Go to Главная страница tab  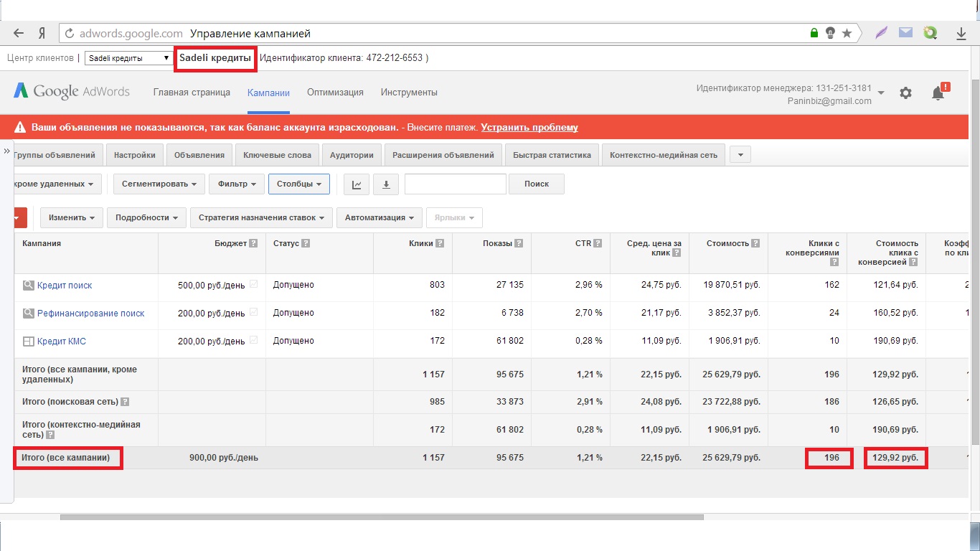click(192, 93)
